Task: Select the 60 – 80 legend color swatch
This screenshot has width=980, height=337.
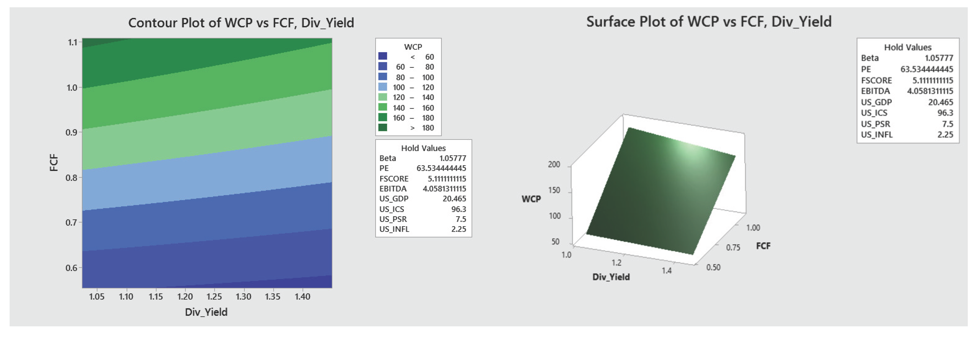Action: (383, 67)
